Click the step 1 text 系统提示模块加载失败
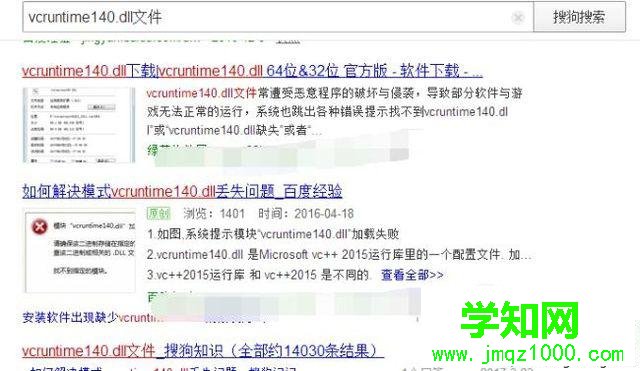Image resolution: width=640 pixels, height=371 pixels. [273, 234]
